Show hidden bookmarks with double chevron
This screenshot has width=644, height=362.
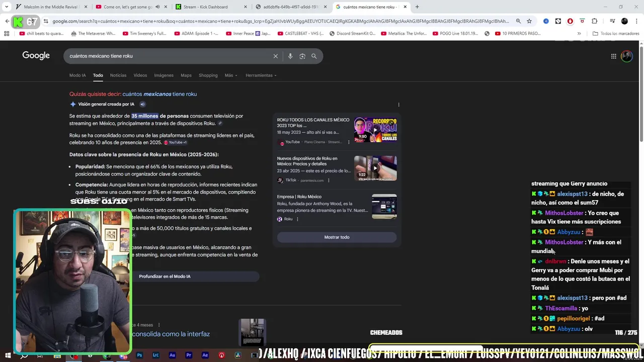[x=579, y=34]
